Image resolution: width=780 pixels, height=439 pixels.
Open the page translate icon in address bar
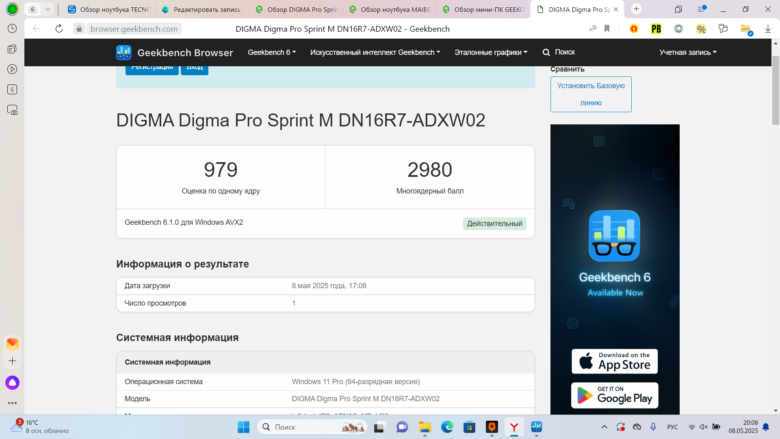(x=592, y=29)
